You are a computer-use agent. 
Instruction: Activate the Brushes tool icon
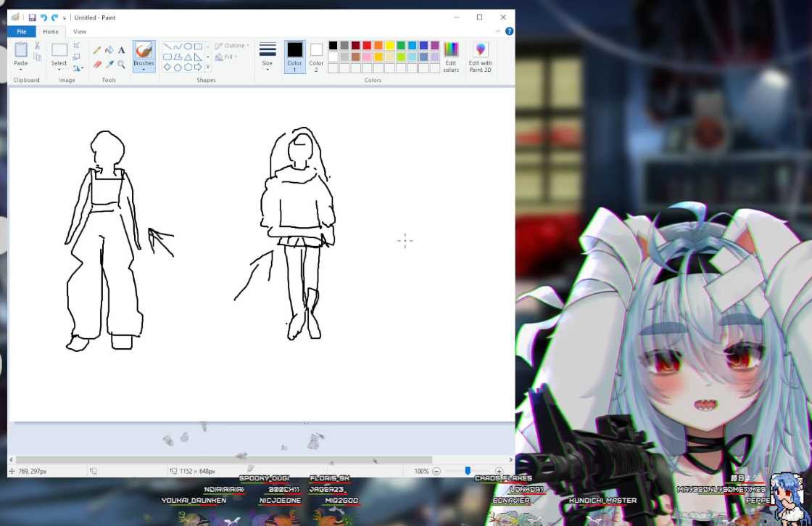pos(144,50)
